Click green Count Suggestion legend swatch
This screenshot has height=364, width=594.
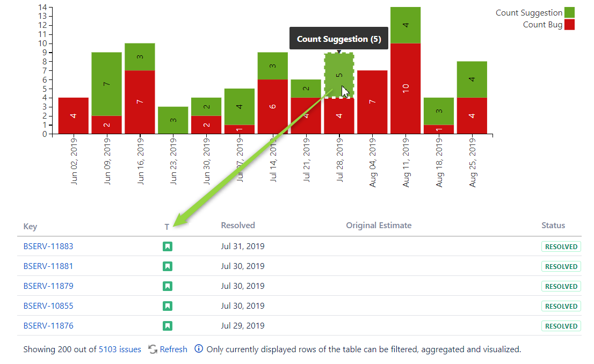pos(569,12)
